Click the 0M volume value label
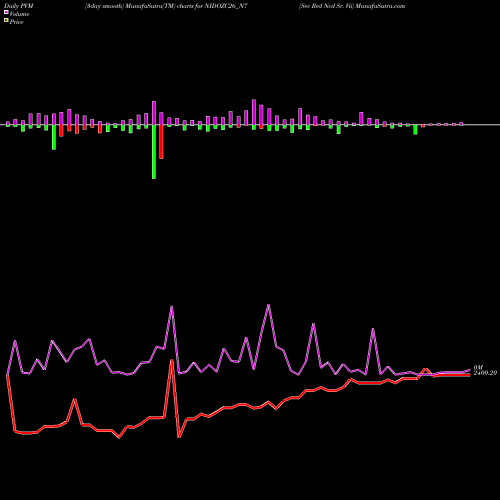 pyautogui.click(x=478, y=368)
